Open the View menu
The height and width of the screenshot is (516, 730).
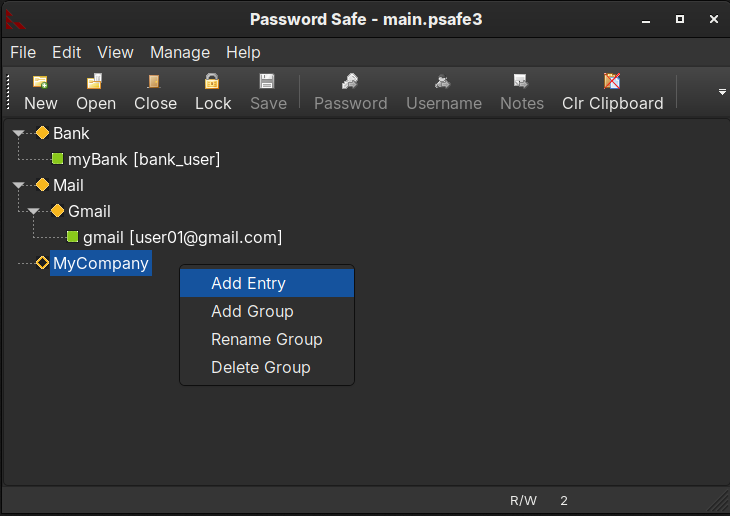pos(115,53)
